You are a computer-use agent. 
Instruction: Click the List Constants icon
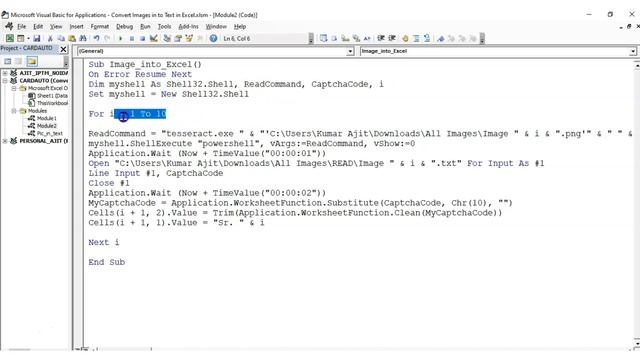click(334, 38)
